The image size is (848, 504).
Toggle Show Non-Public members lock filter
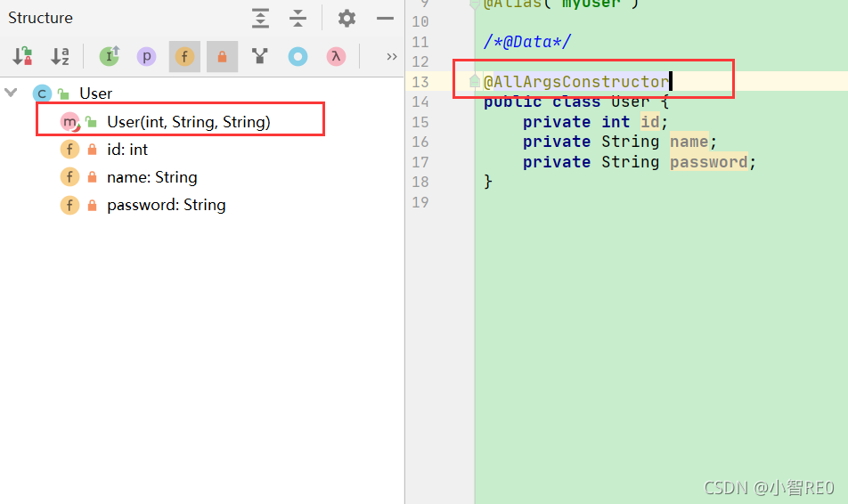pos(223,56)
